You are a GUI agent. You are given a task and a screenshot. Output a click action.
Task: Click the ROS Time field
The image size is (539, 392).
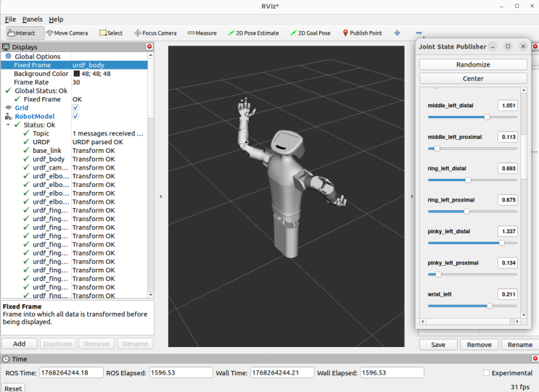tap(71, 372)
